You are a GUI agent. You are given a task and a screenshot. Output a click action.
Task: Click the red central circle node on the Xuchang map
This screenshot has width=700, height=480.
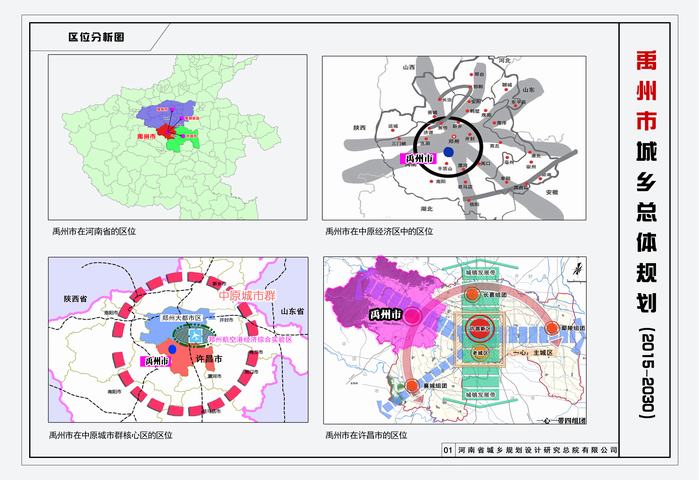[x=477, y=327]
